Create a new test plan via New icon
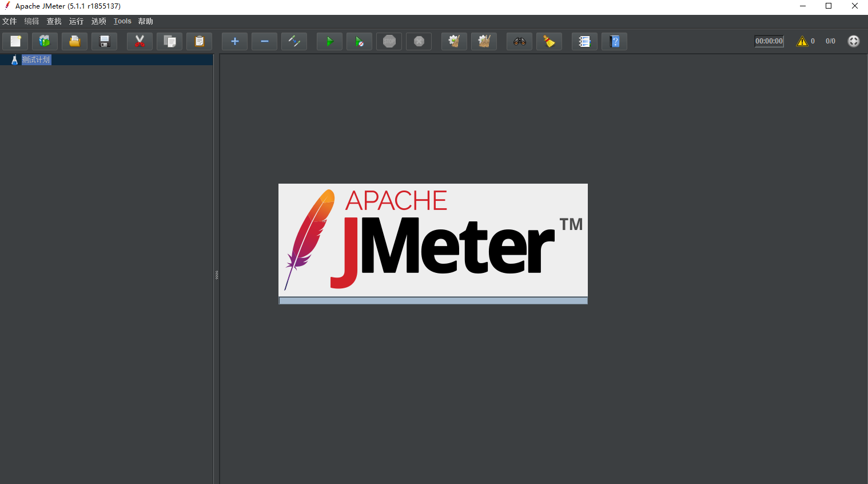Viewport: 868px width, 484px height. coord(15,41)
